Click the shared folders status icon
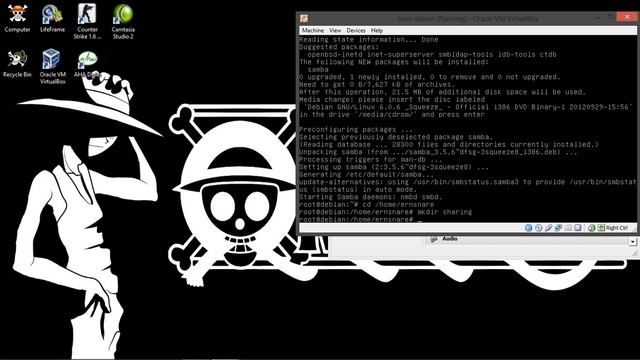This screenshot has width=640, height=360. (568, 228)
